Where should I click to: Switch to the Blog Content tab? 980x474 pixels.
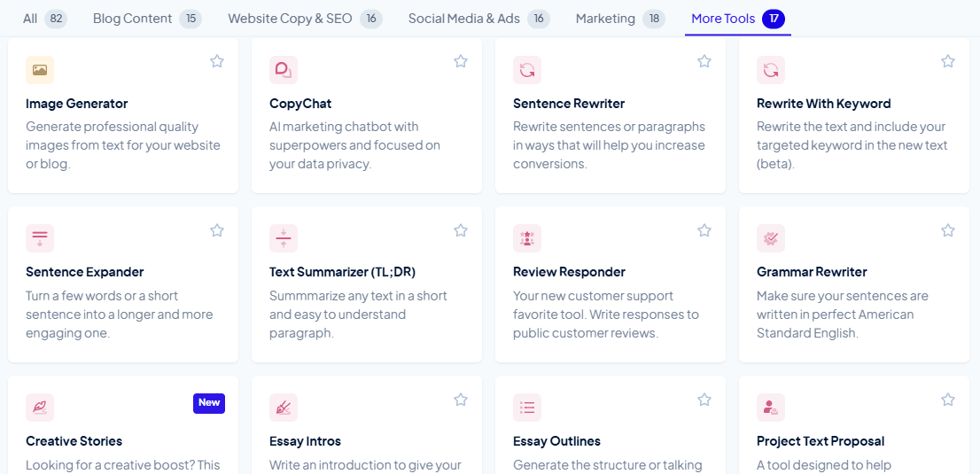(x=133, y=19)
